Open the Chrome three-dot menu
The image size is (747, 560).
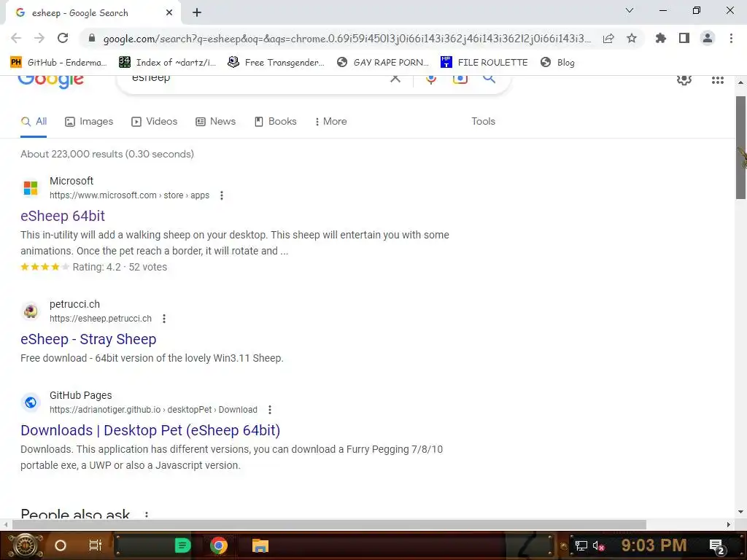point(731,38)
